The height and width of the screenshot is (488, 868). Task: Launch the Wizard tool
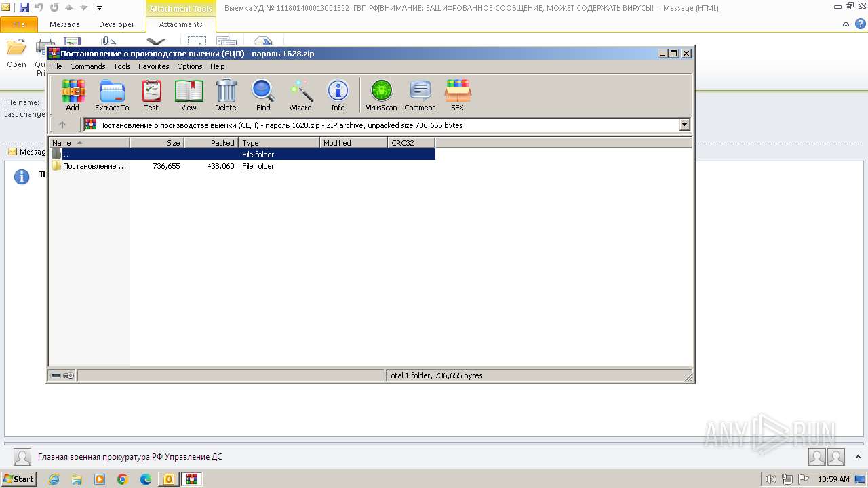(300, 95)
